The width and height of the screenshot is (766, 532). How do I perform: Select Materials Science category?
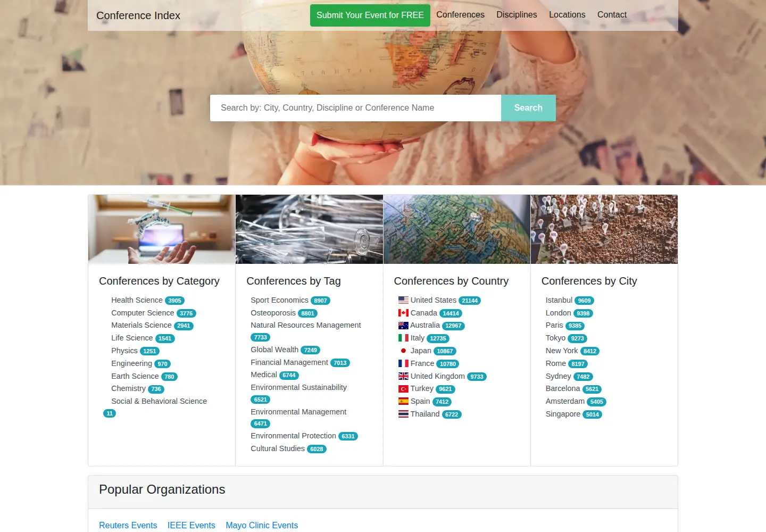point(141,325)
